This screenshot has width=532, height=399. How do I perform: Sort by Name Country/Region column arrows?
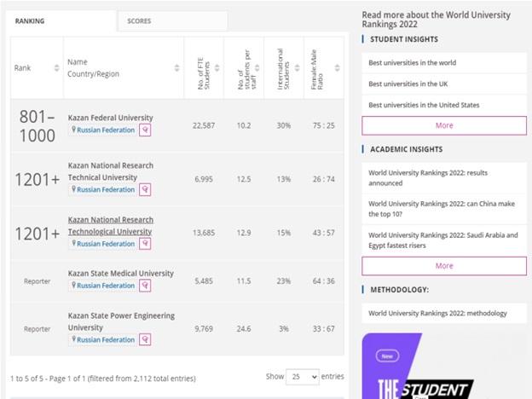tap(176, 68)
